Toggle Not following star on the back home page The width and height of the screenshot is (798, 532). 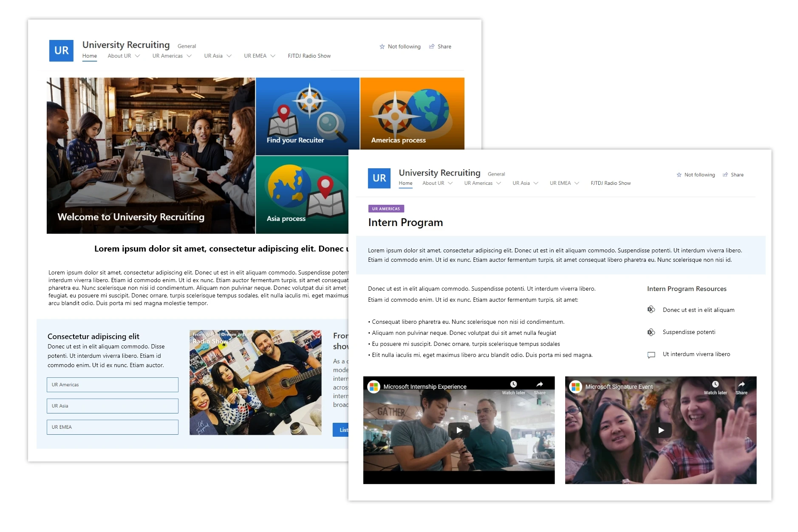click(x=382, y=47)
